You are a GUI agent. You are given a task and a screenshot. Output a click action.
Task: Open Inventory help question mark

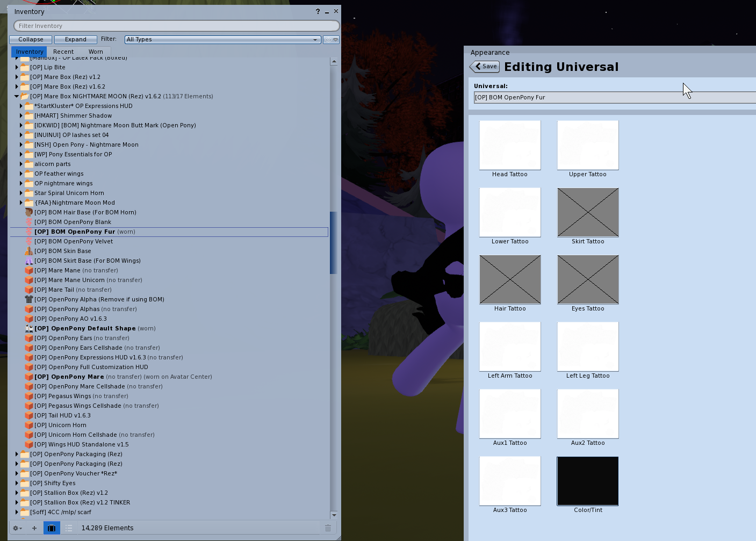pos(318,11)
